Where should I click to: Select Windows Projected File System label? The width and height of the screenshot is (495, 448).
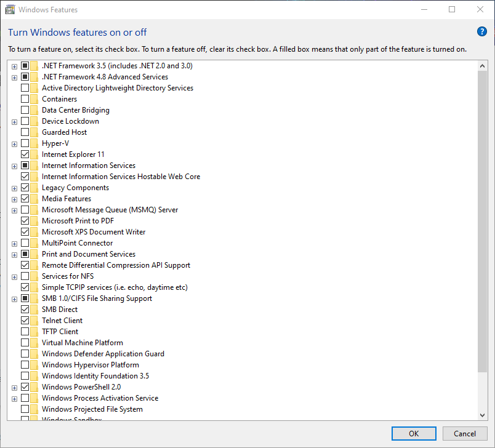(92, 409)
